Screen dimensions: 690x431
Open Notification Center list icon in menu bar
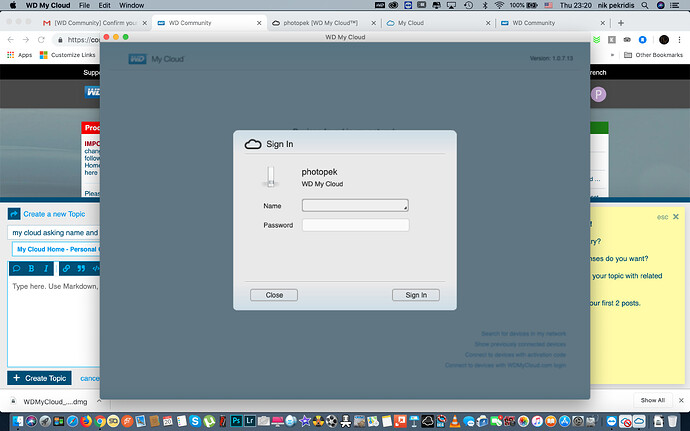[x=674, y=5]
